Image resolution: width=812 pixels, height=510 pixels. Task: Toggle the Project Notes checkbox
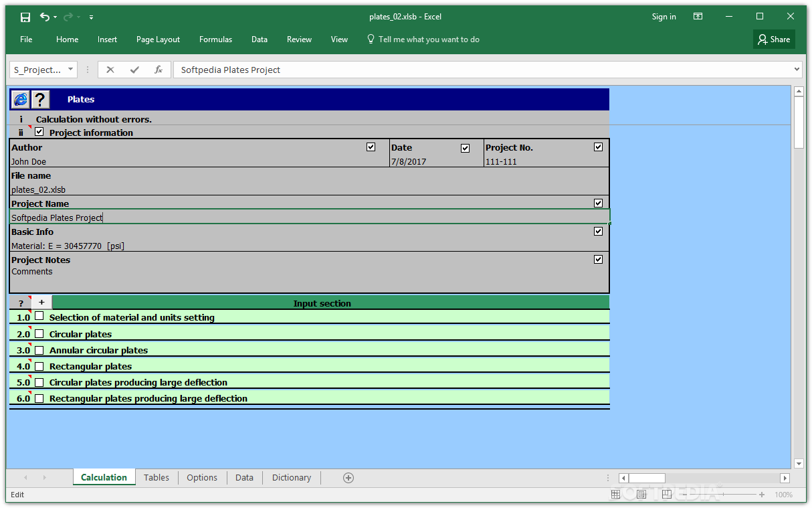coord(599,260)
